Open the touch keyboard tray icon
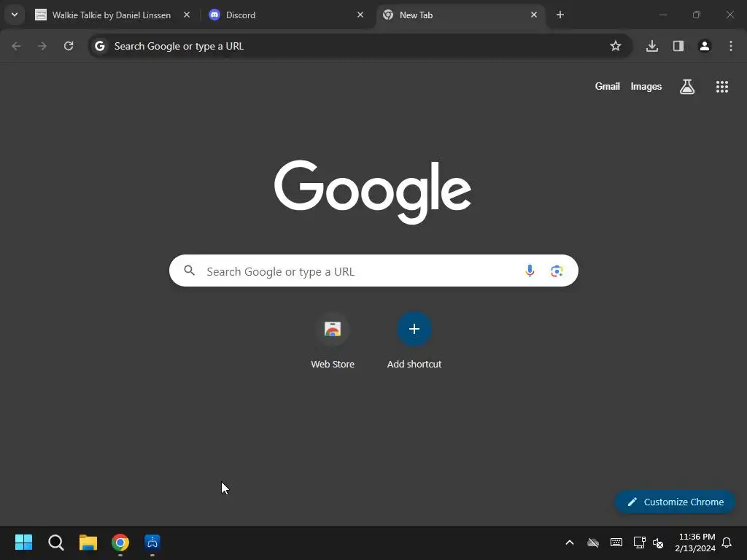Viewport: 747px width, 560px height. point(616,542)
